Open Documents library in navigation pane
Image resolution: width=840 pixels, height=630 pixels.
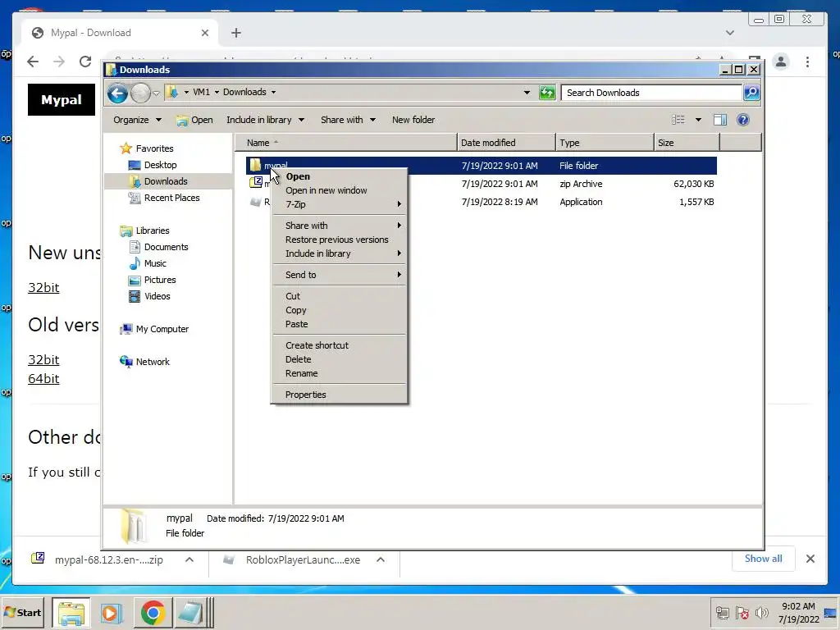point(166,247)
